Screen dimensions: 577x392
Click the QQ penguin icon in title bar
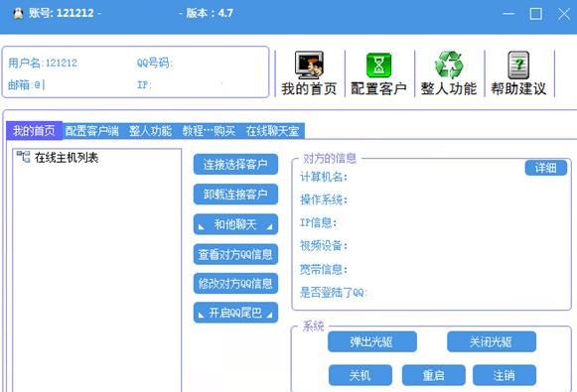[x=18, y=13]
